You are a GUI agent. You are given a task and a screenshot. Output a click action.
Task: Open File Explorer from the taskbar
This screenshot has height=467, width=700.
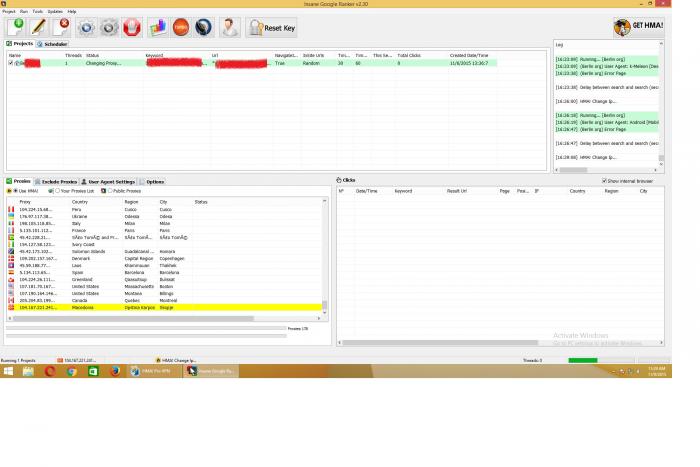pos(28,371)
